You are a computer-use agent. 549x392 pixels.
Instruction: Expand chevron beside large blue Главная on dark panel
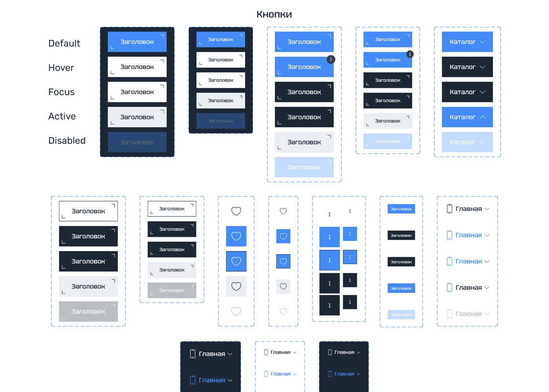pos(230,380)
